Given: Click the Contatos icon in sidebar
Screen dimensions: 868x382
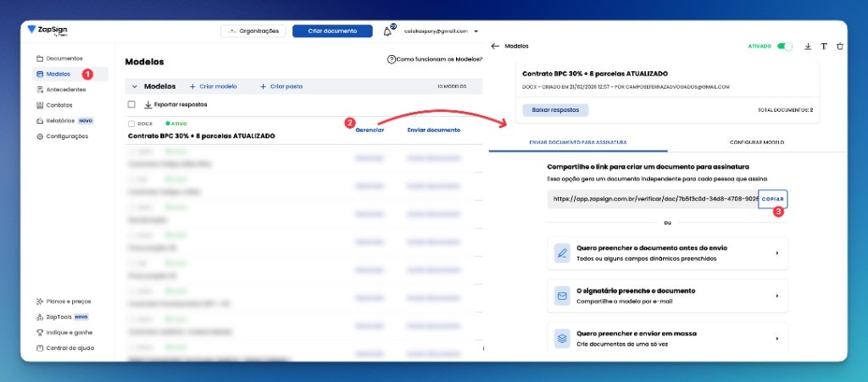Looking at the screenshot, I should click(x=39, y=105).
